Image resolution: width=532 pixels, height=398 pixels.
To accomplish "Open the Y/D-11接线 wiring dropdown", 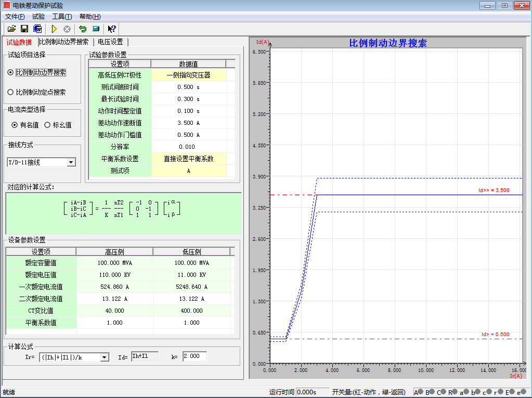I will 71,162.
